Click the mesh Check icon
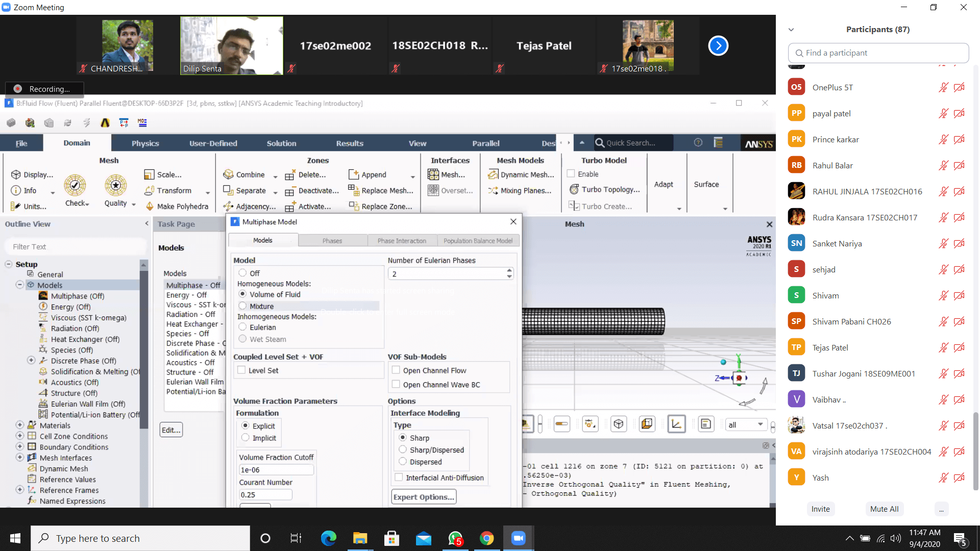The image size is (980, 551). coord(75,186)
